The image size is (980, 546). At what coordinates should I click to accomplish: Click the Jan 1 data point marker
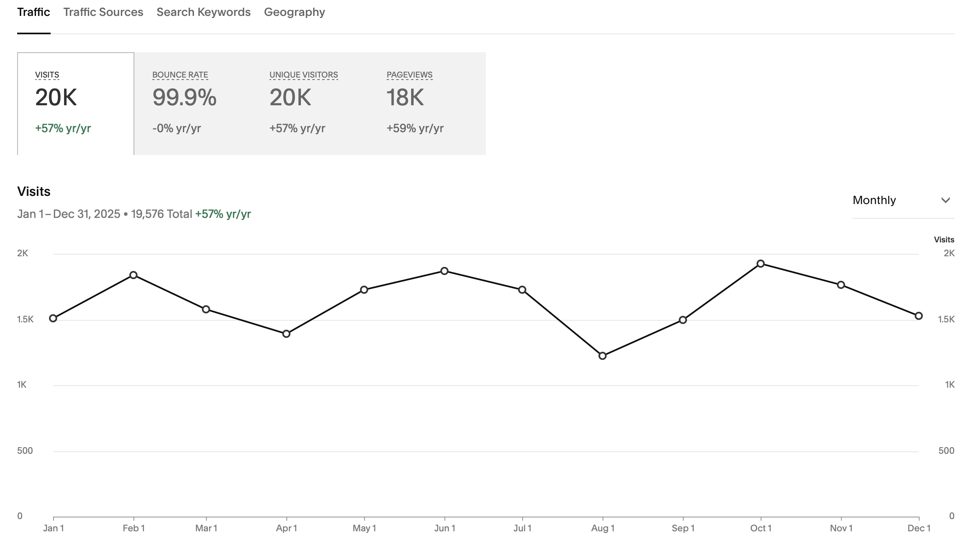coord(53,318)
